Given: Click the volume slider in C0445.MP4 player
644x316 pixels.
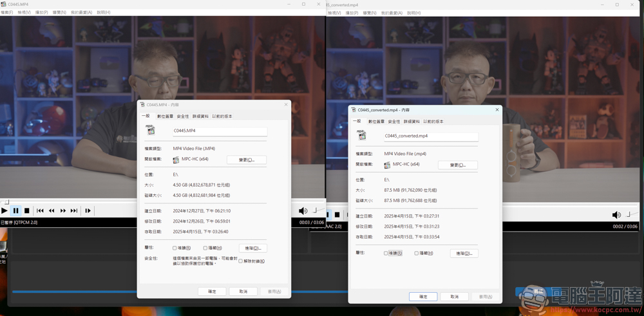Looking at the screenshot, I should 318,210.
